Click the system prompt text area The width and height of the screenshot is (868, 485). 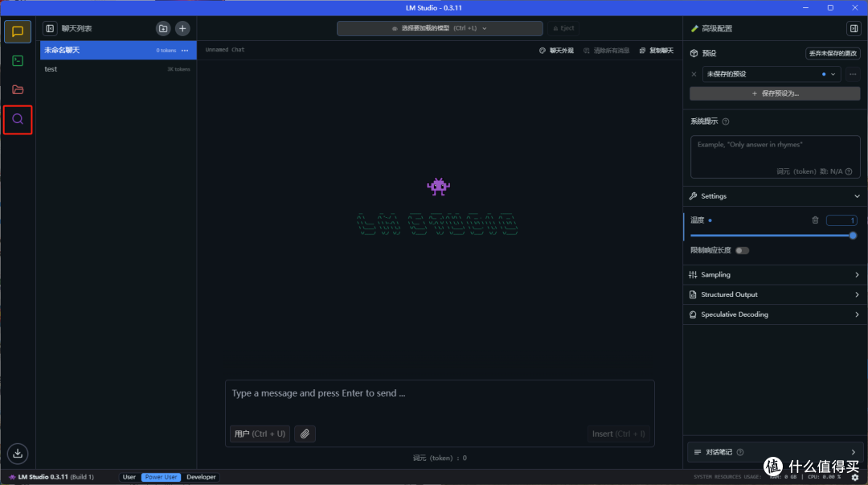click(x=775, y=157)
